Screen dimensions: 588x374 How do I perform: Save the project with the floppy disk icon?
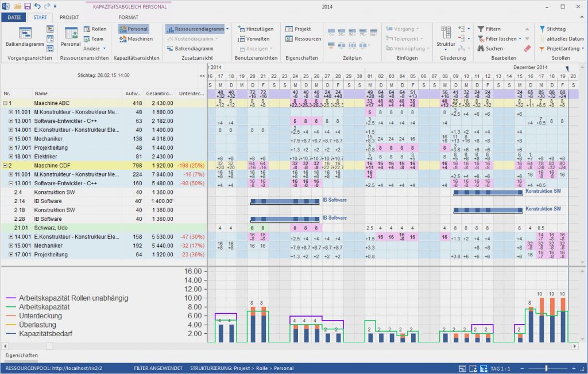click(x=28, y=6)
